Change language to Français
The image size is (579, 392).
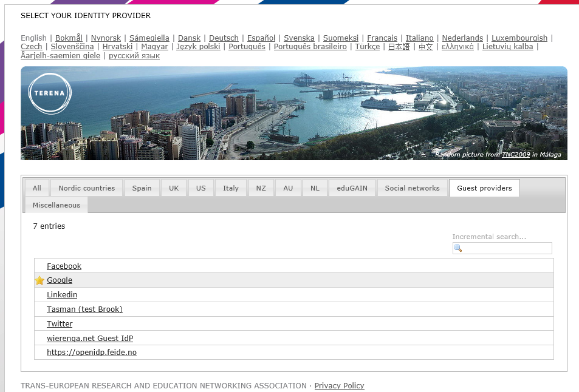click(x=382, y=38)
